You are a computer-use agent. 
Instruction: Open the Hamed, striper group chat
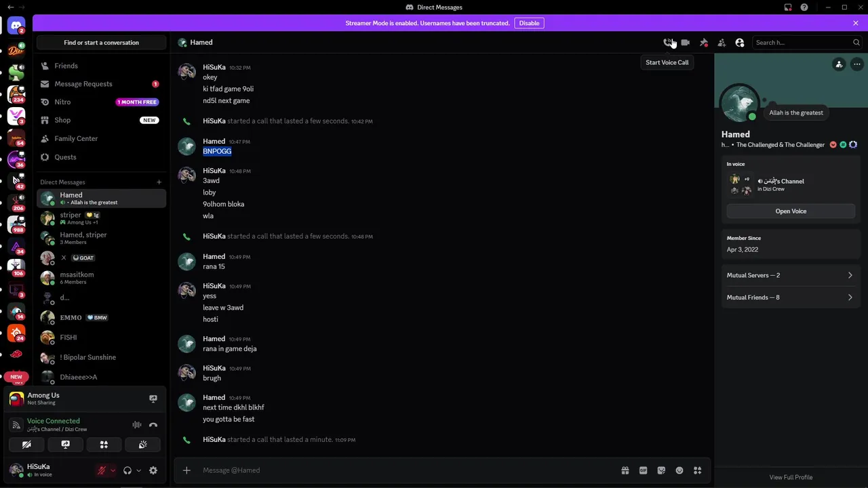coord(102,238)
